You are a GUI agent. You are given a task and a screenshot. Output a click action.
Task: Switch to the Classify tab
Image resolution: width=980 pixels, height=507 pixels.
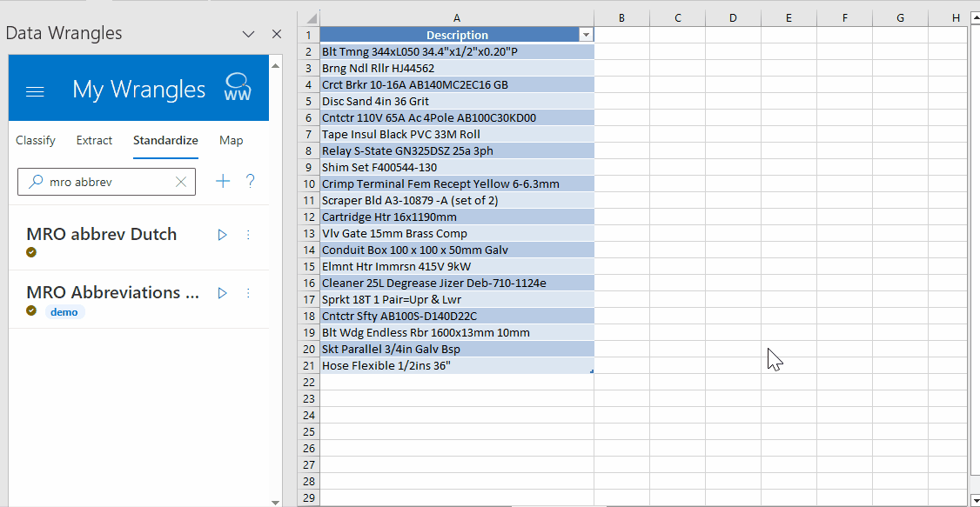(36, 141)
